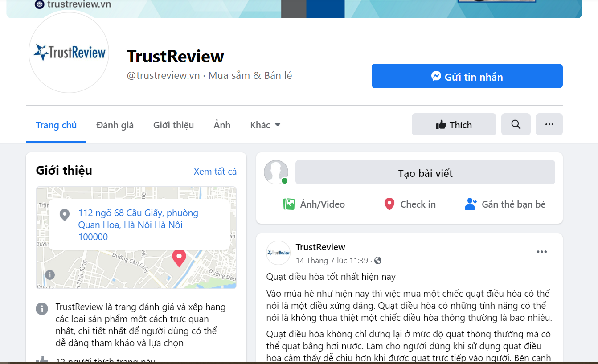Switch to the Đánh giá tab
This screenshot has height=364, width=598.
click(115, 125)
